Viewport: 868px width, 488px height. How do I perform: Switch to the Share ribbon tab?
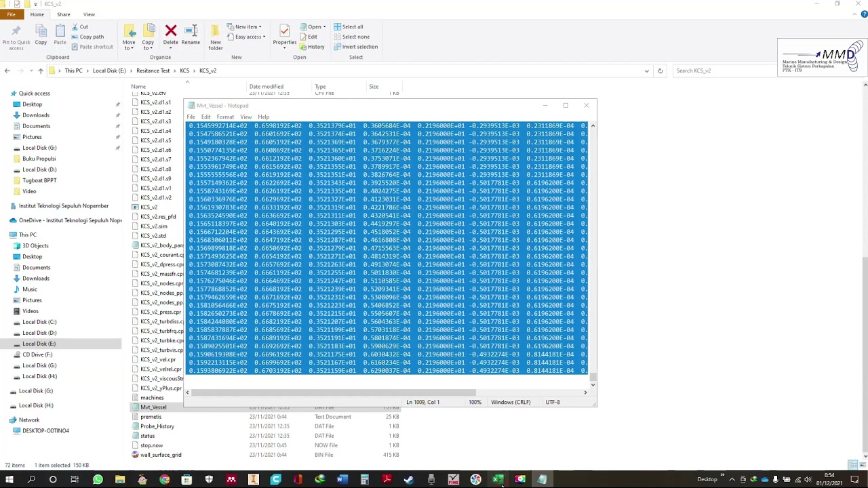[x=63, y=14]
